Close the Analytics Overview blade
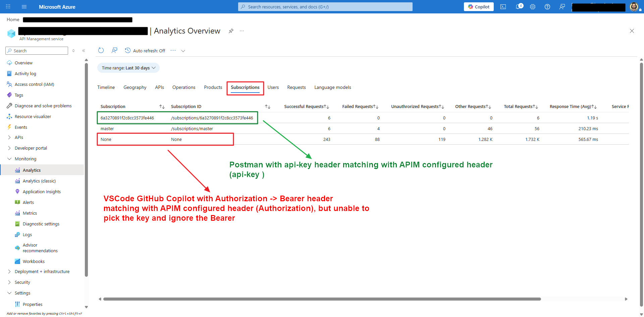Image resolution: width=644 pixels, height=317 pixels. [x=632, y=31]
